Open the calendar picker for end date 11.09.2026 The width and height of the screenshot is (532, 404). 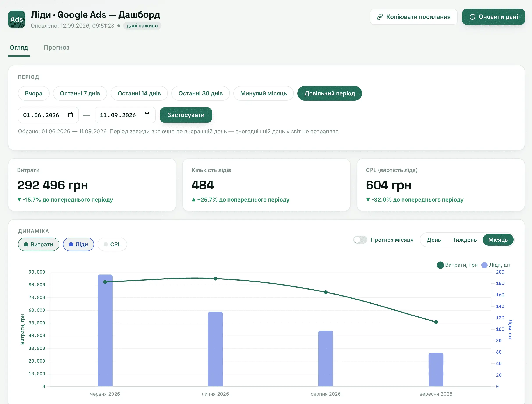pos(147,115)
